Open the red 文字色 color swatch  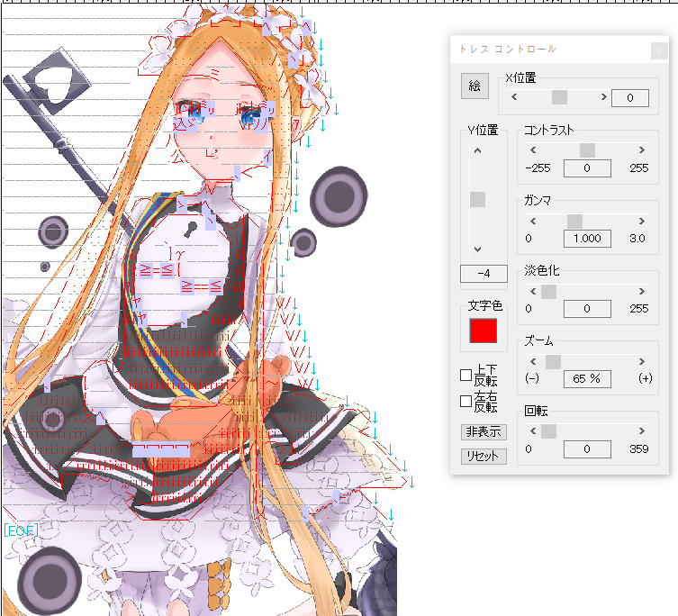483,331
